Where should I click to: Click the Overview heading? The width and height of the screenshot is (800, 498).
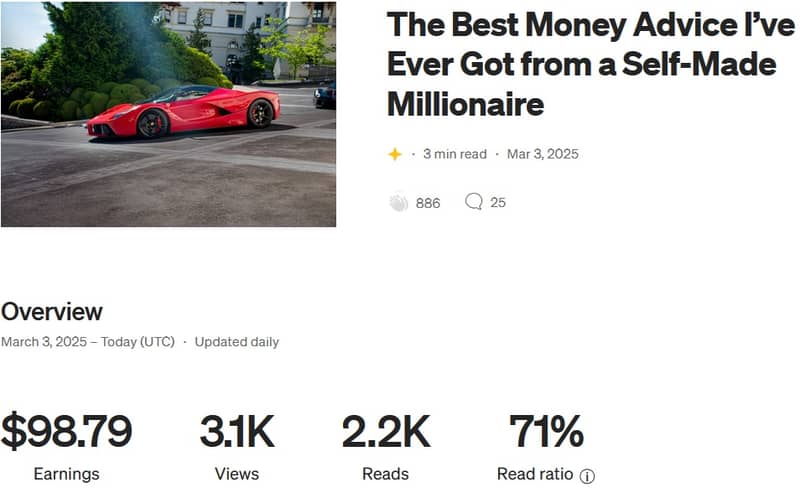click(x=52, y=311)
